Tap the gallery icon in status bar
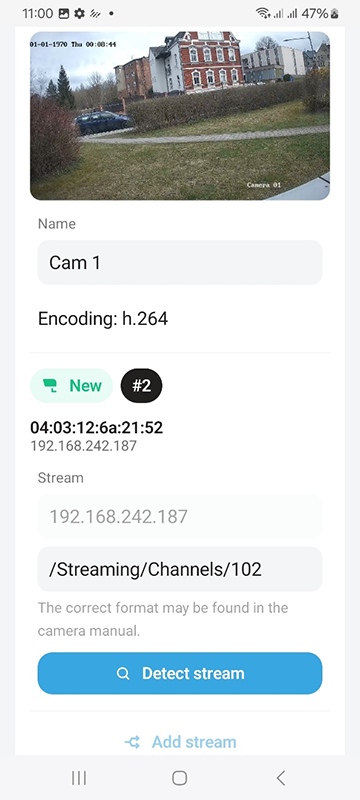360x800 pixels. click(64, 14)
